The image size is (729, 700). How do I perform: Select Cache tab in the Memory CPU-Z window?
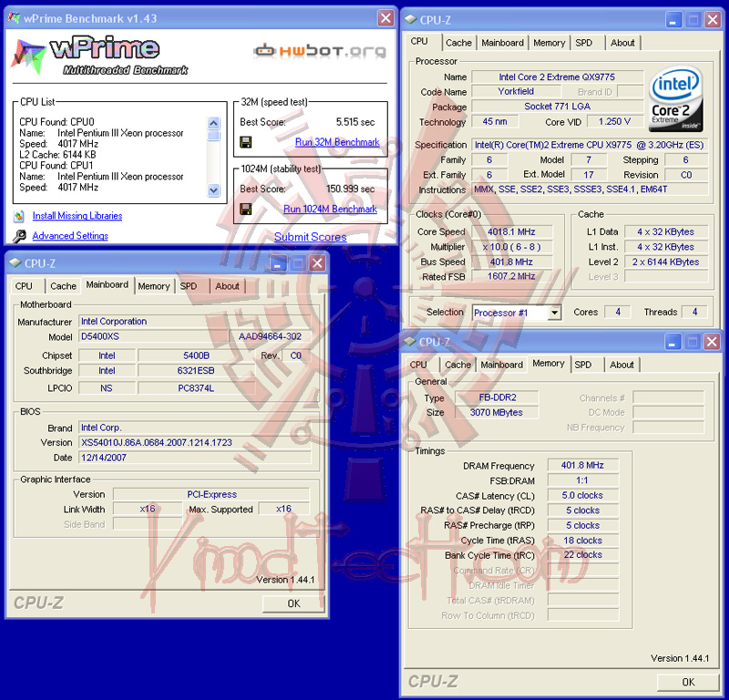pos(458,365)
